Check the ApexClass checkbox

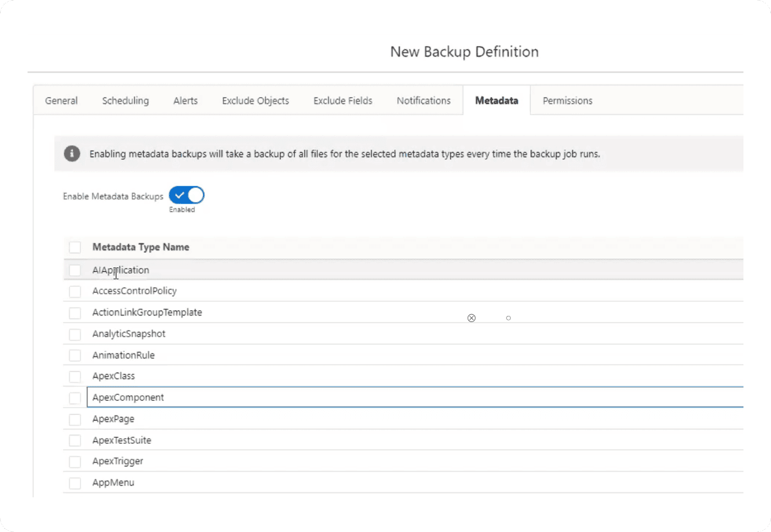point(75,377)
